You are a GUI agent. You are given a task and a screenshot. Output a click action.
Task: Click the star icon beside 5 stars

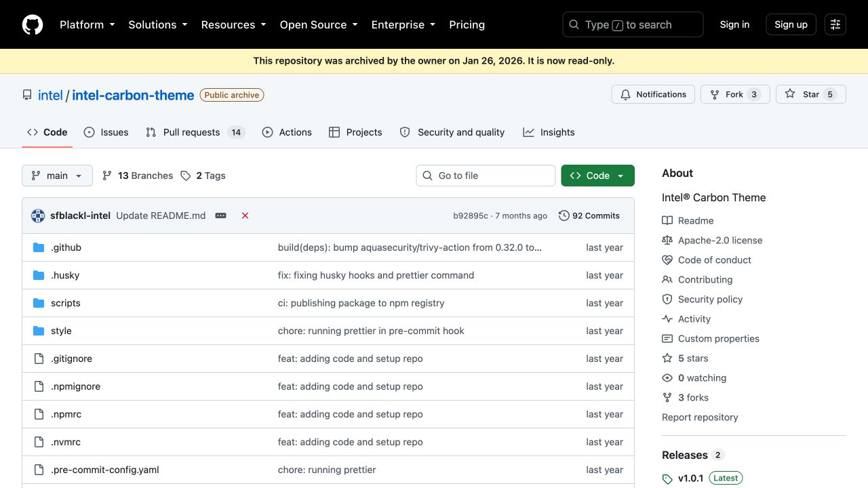pos(667,358)
